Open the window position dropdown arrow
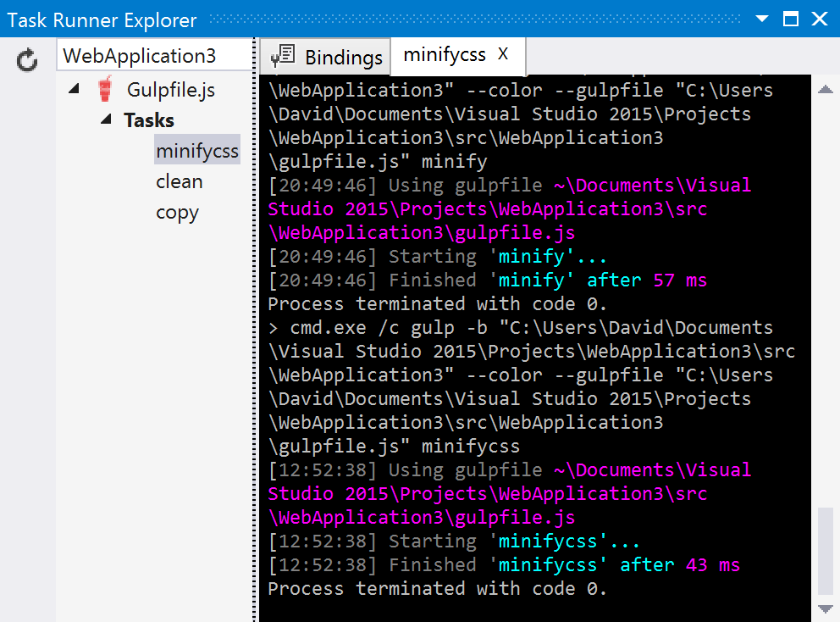This screenshot has height=622, width=840. click(762, 19)
